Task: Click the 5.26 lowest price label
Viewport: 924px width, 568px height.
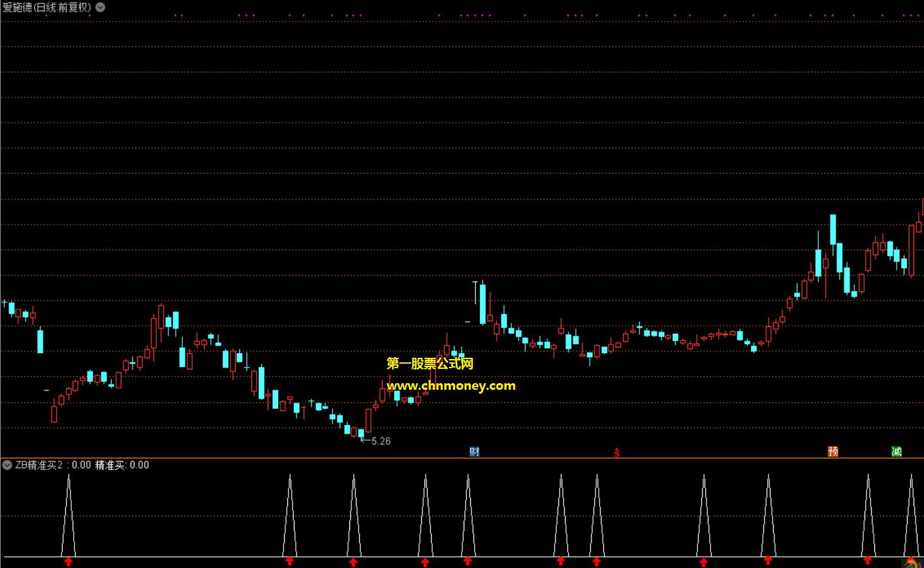Action: (x=381, y=441)
